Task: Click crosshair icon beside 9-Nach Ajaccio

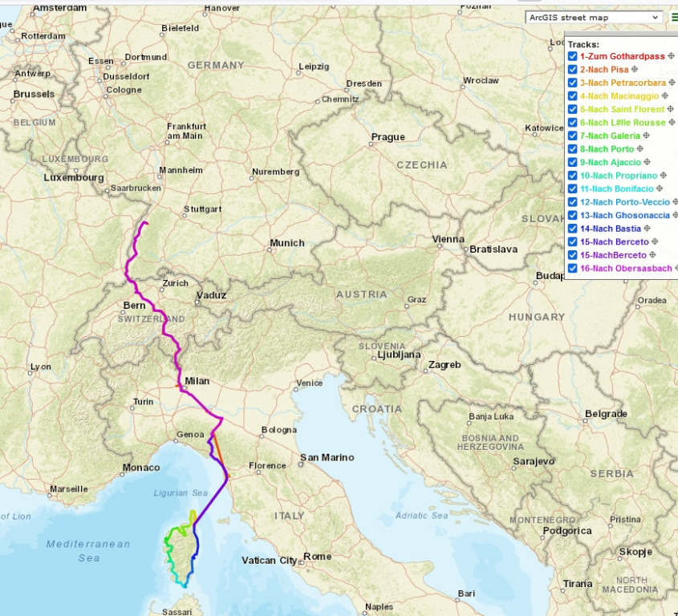Action: tap(647, 162)
